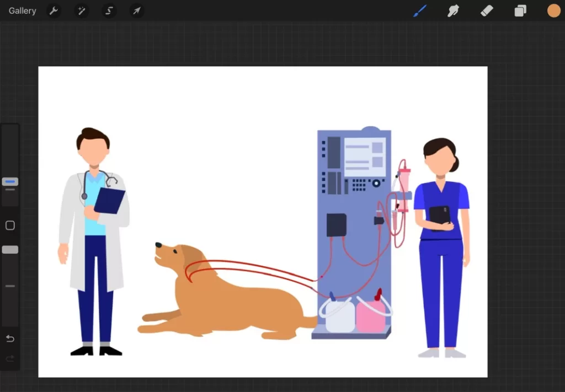Undo the last action
The width and height of the screenshot is (565, 392).
[x=10, y=339]
